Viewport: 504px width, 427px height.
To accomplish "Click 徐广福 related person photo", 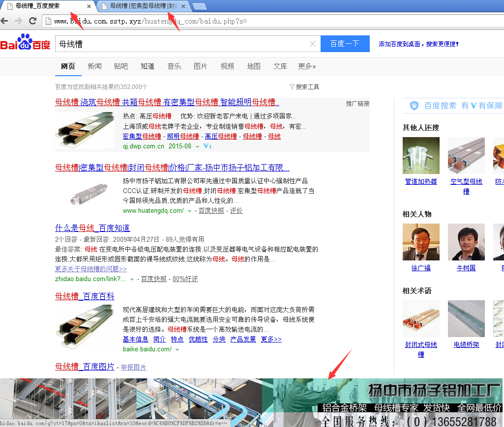I will pos(421,242).
